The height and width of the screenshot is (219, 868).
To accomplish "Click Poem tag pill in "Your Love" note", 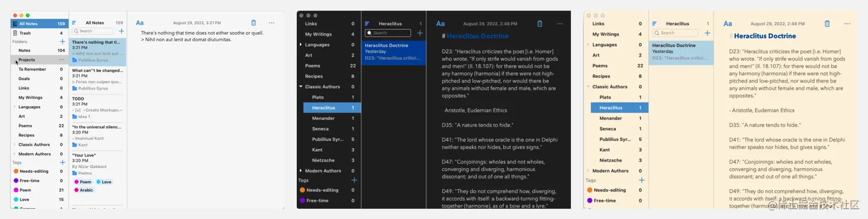I will [x=83, y=182].
